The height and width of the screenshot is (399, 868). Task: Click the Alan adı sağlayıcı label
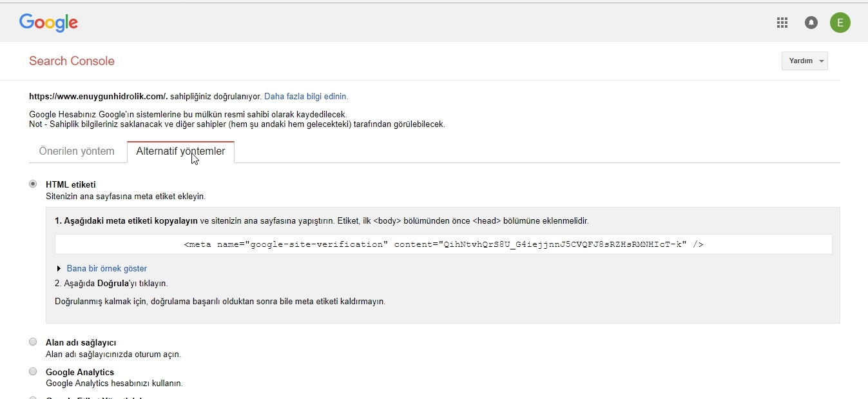click(x=81, y=343)
